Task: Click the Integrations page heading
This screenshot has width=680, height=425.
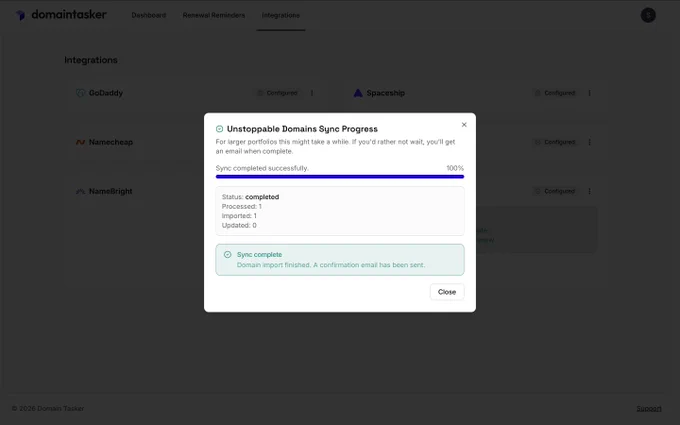Action: coord(91,60)
